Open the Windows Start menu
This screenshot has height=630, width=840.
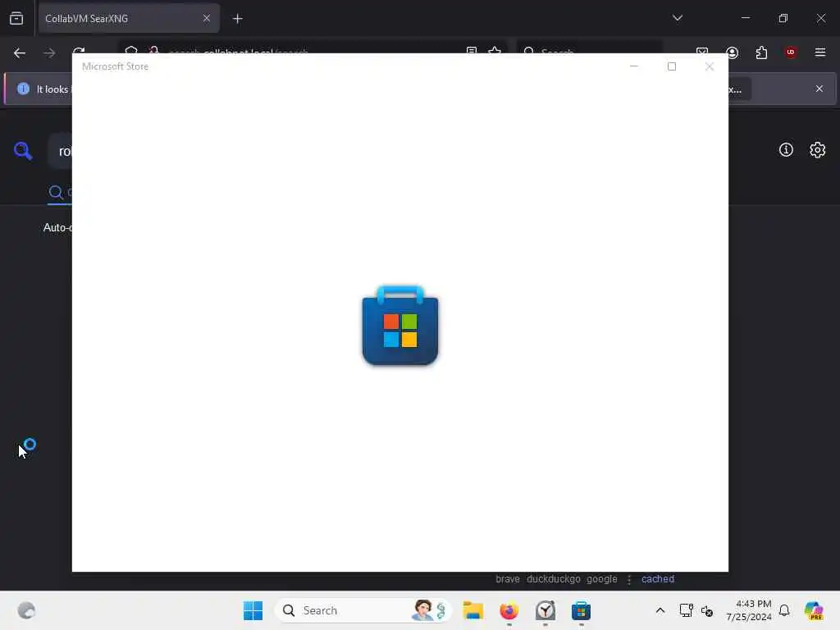(x=253, y=610)
